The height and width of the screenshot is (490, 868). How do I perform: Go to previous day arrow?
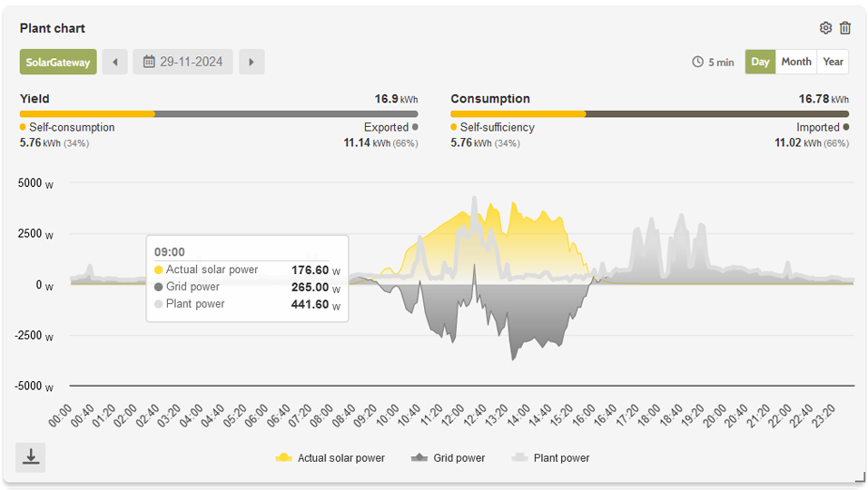click(114, 62)
